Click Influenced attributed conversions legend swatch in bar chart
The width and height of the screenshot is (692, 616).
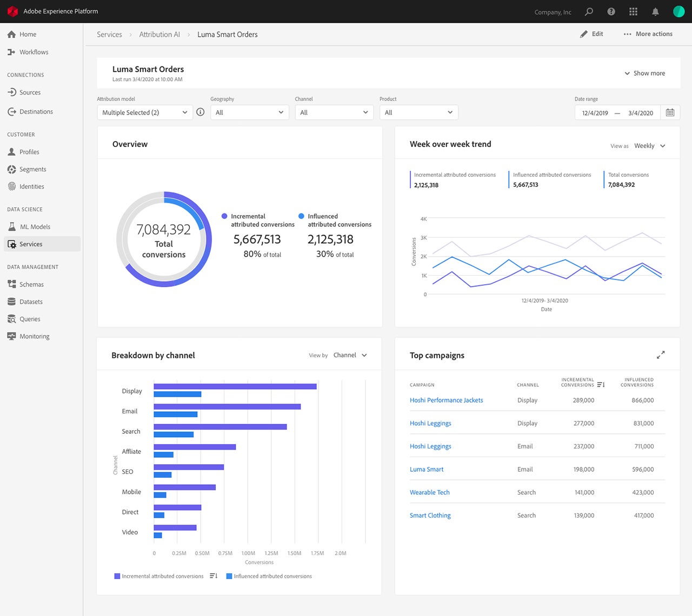(229, 576)
